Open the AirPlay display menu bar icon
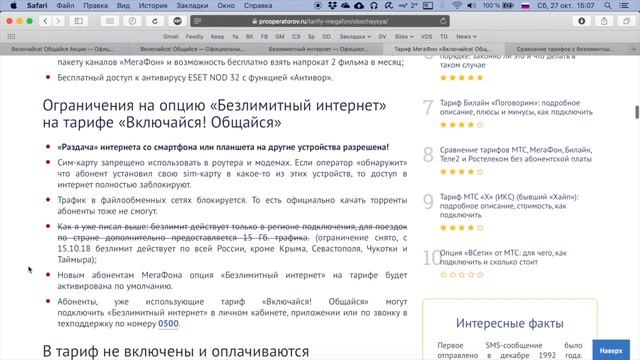This screenshot has width=640, height=360. click(x=428, y=5)
